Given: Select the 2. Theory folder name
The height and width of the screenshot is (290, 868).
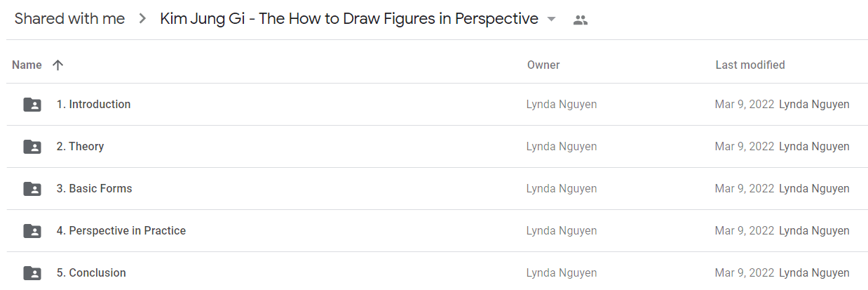Looking at the screenshot, I should click(80, 146).
